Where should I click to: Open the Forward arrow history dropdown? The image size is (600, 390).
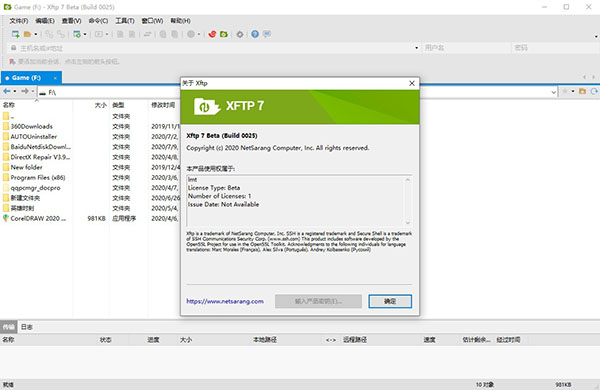pyautogui.click(x=33, y=91)
